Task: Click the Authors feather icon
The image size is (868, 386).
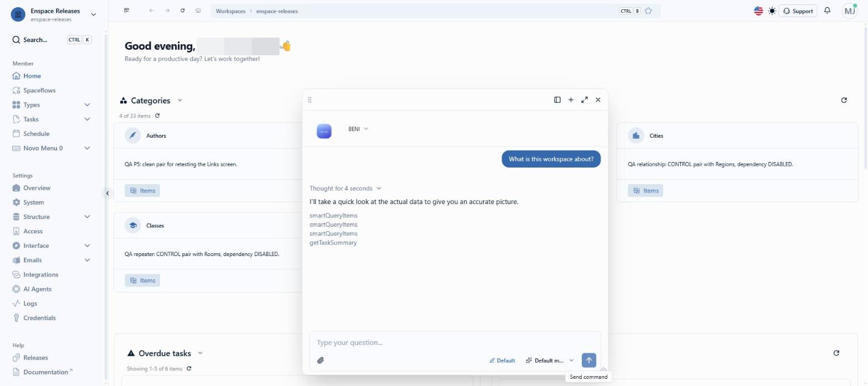Action: pos(133,135)
